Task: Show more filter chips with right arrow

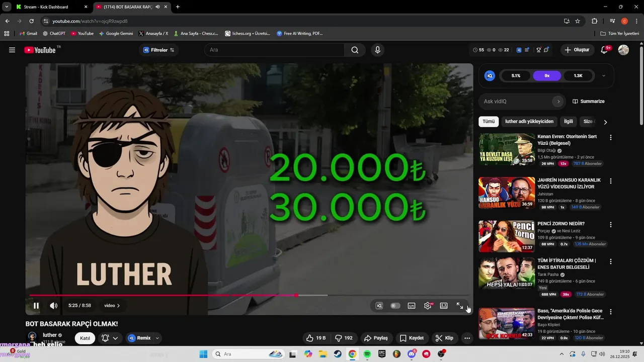Action: coord(605,122)
